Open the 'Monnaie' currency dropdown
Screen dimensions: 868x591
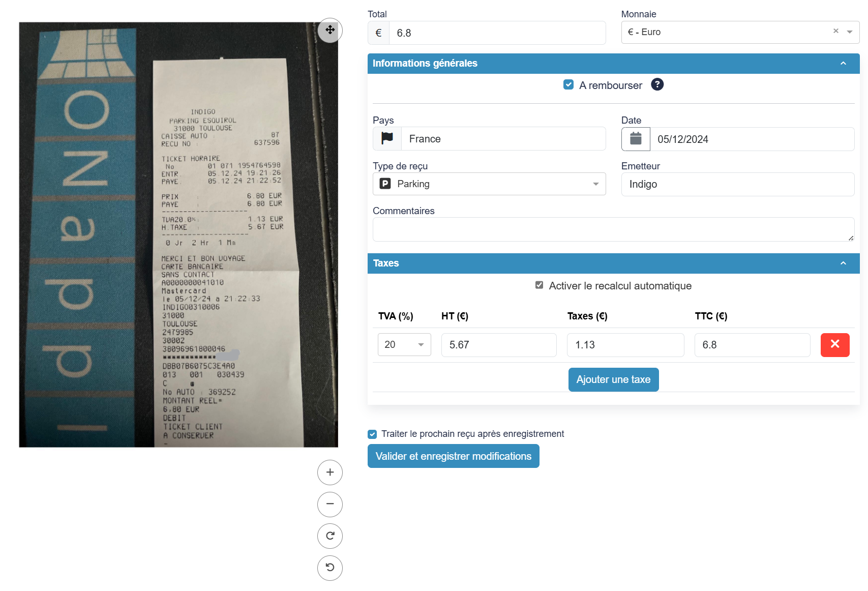pos(848,32)
